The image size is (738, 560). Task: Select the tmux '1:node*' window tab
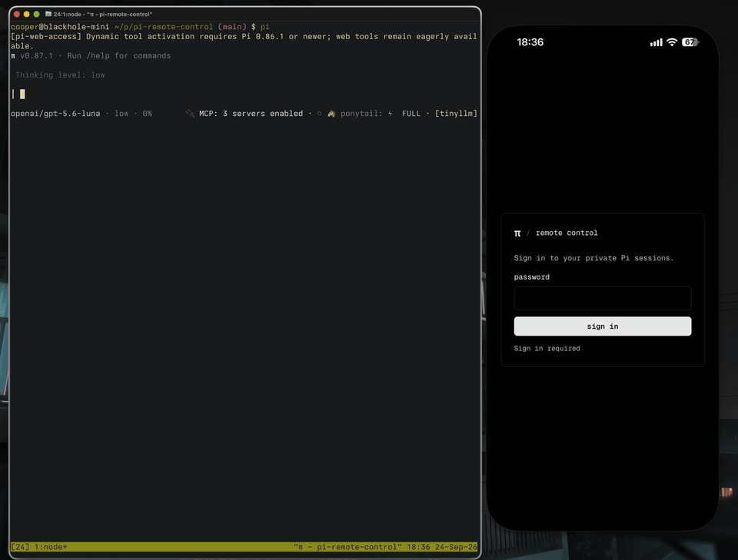51,547
